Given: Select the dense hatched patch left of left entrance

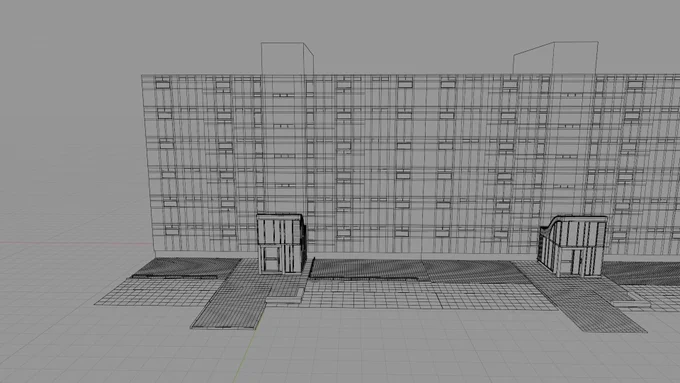Looking at the screenshot, I should click(x=186, y=268).
